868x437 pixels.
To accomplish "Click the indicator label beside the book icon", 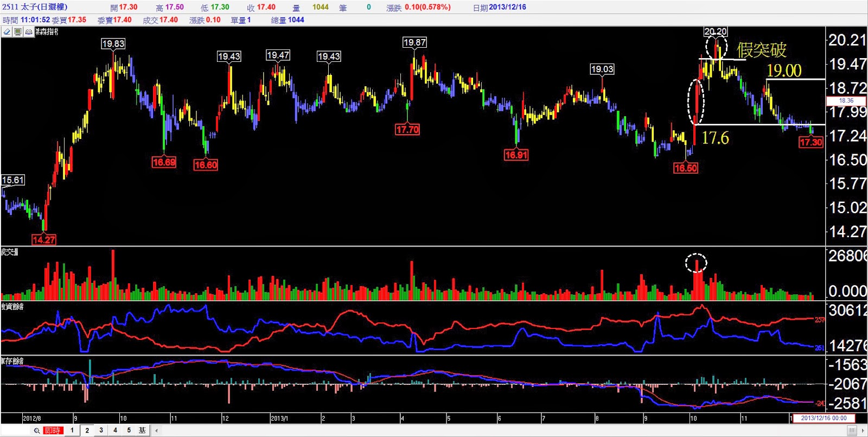I will coord(47,32).
